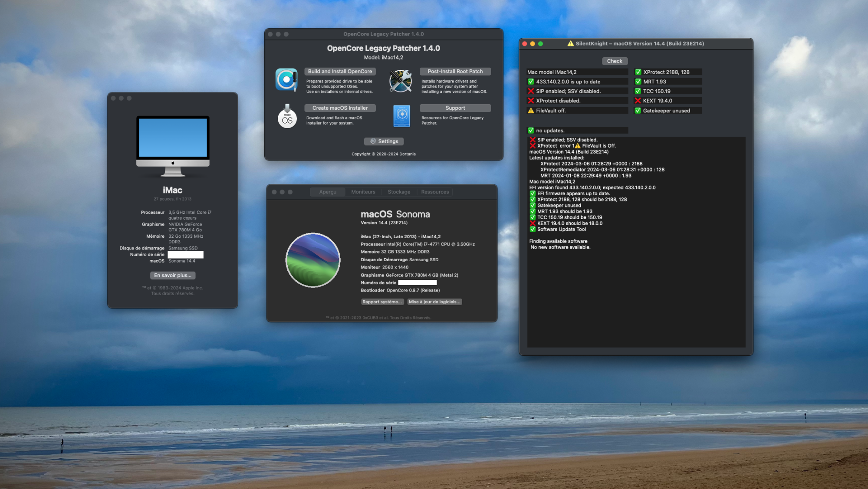Viewport: 868px width, 489px height.
Task: Click the warning icon beside FileVault off
Action: [531, 111]
